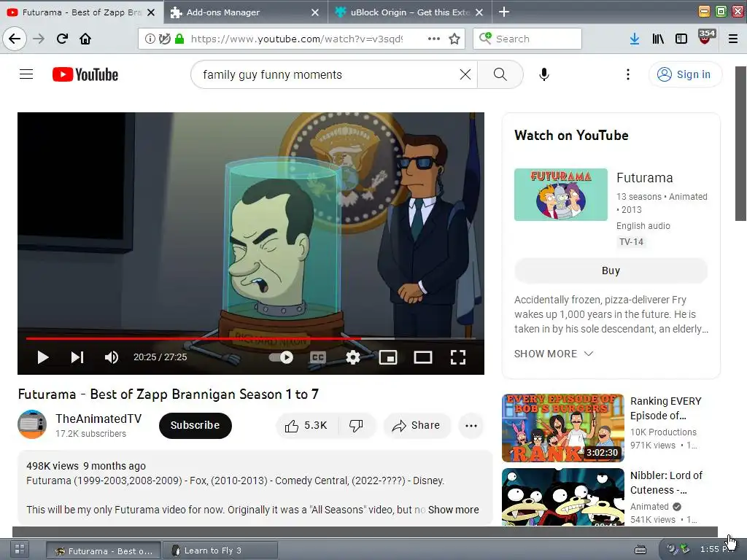The height and width of the screenshot is (560, 747).
Task: Like the video with thumbs up
Action: pyautogui.click(x=306, y=425)
